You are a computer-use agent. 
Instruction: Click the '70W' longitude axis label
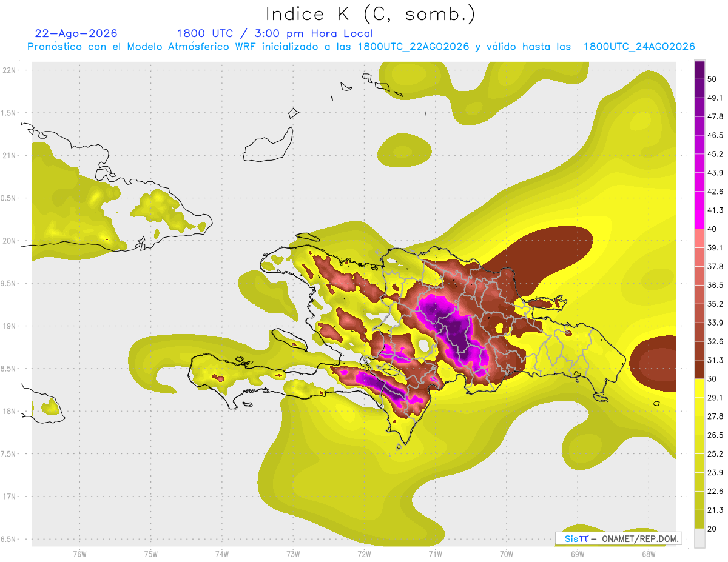[x=506, y=554]
